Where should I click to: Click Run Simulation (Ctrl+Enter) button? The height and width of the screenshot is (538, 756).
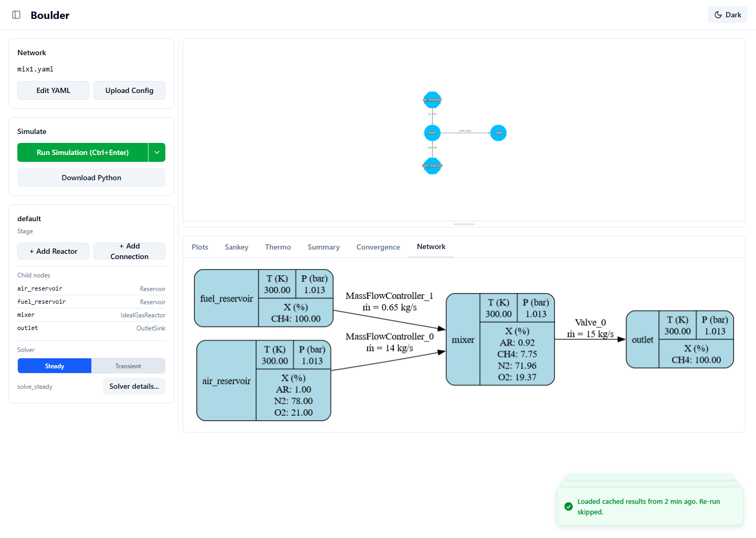point(82,152)
